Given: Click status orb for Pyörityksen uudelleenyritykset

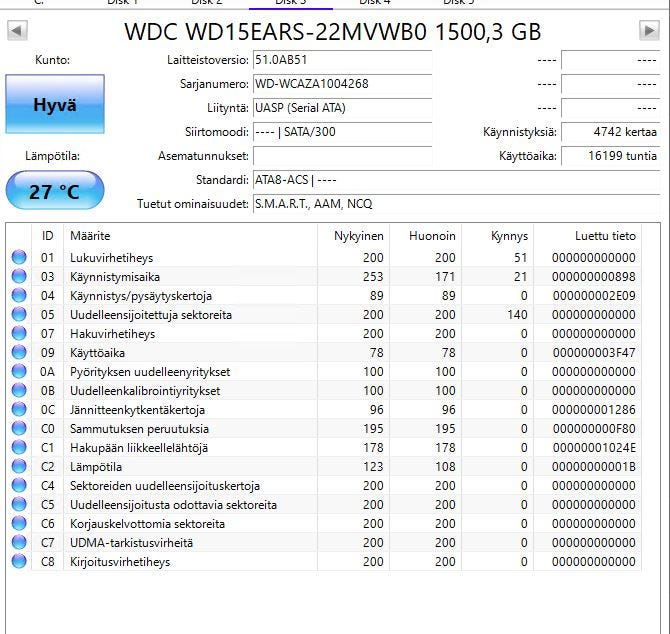Looking at the screenshot, I should tap(19, 371).
